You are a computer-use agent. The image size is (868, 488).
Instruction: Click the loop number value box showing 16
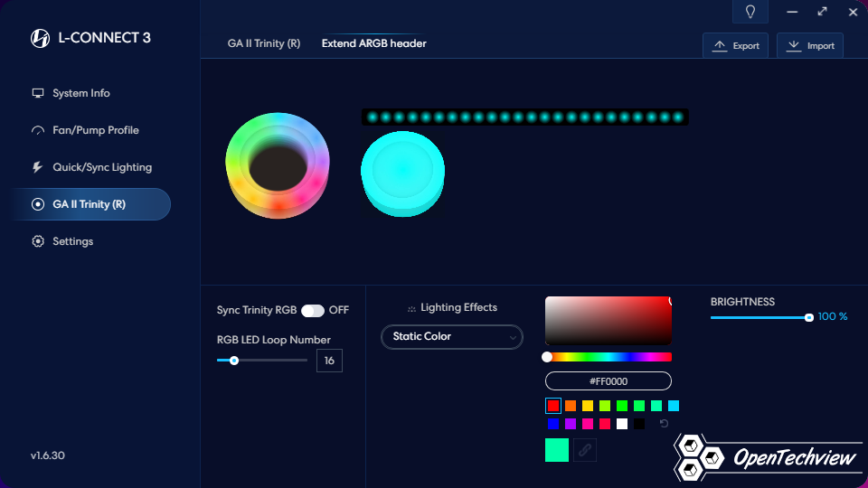coord(329,361)
